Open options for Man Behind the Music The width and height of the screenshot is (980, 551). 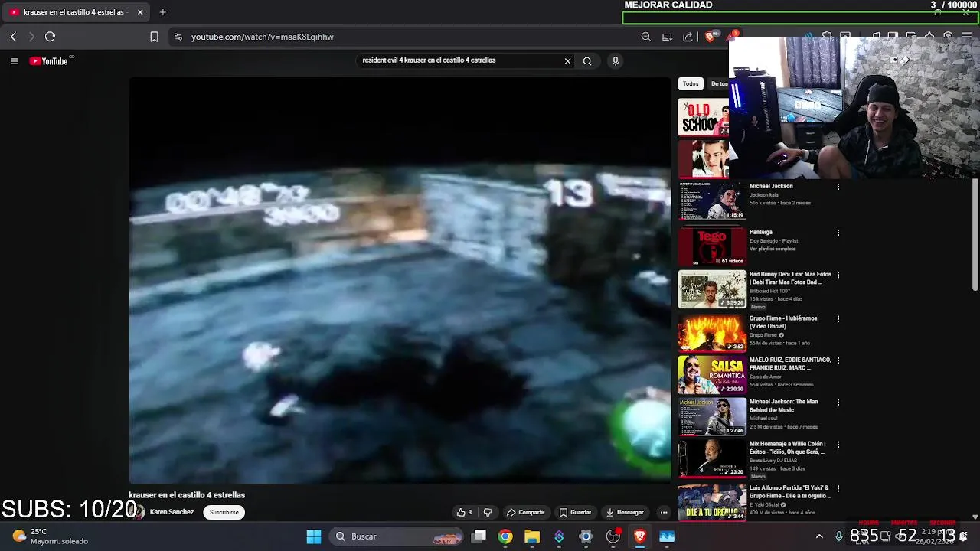[838, 403]
